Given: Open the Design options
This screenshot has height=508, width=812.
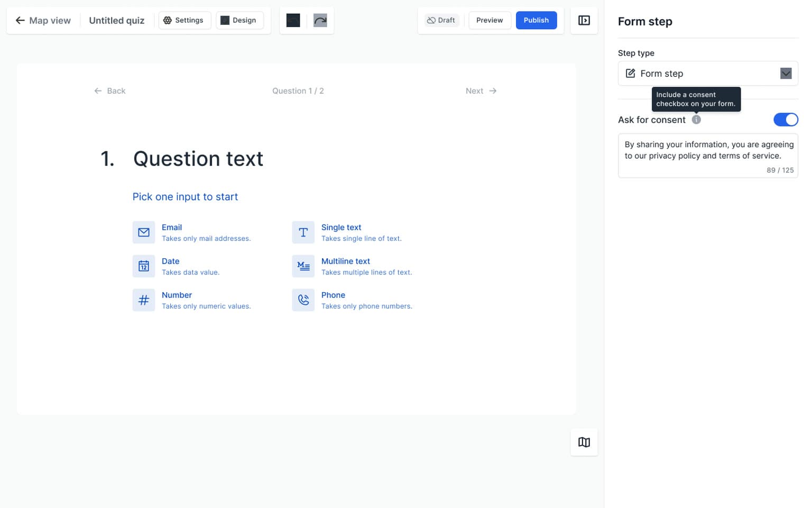Looking at the screenshot, I should (239, 20).
